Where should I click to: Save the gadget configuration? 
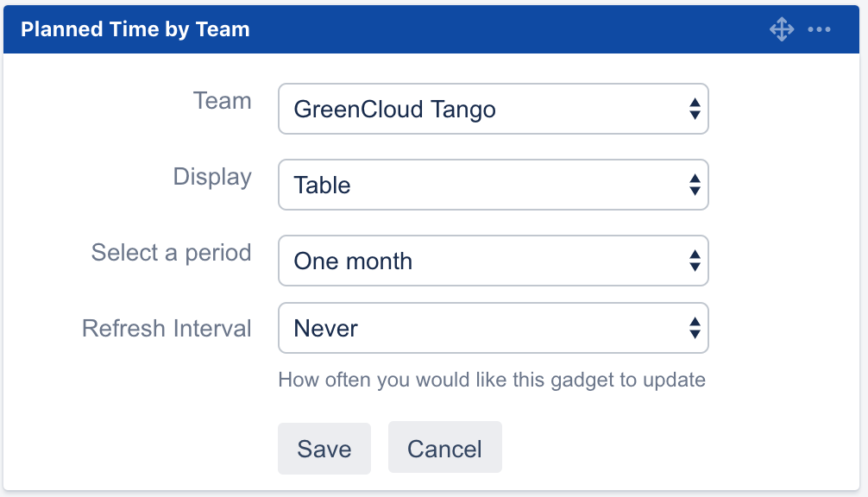tap(324, 448)
